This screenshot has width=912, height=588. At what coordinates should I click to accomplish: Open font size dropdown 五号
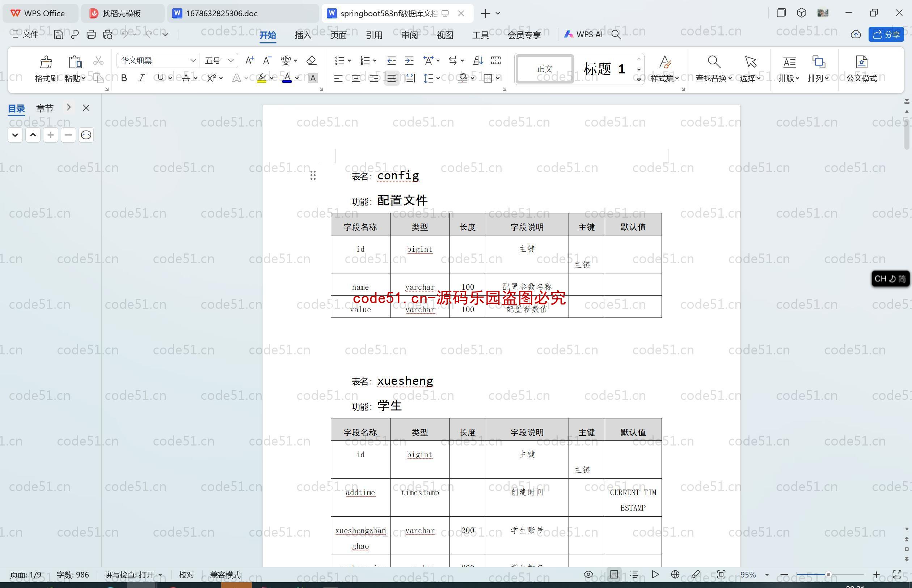[x=231, y=60]
